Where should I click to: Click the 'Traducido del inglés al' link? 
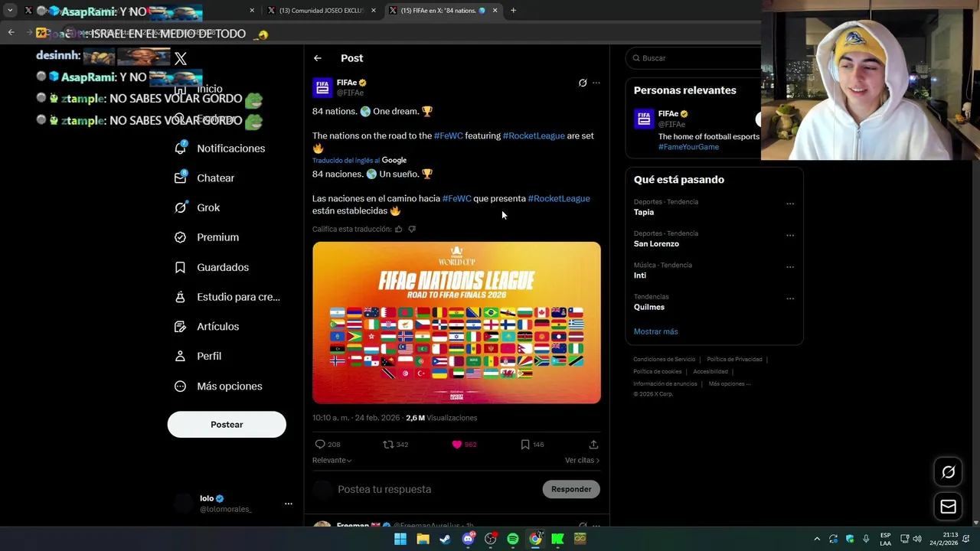coord(346,161)
